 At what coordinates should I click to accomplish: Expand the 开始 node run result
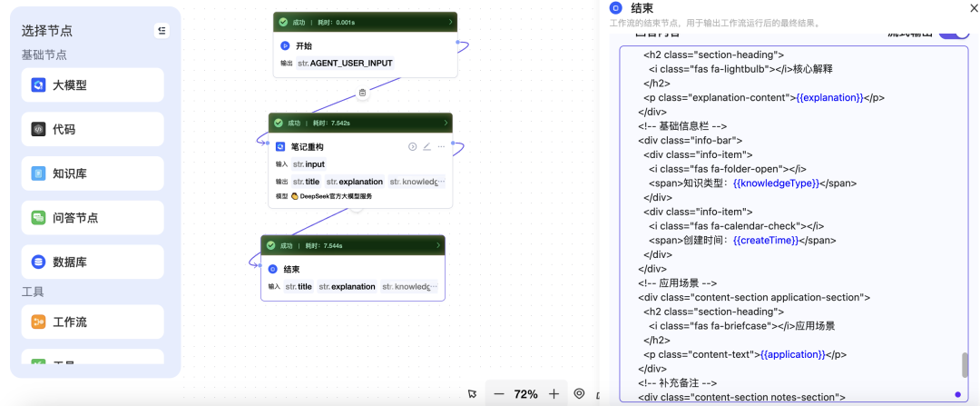tap(450, 22)
